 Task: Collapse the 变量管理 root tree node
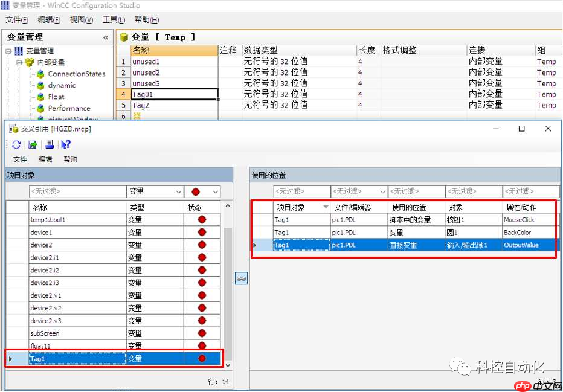click(x=8, y=51)
